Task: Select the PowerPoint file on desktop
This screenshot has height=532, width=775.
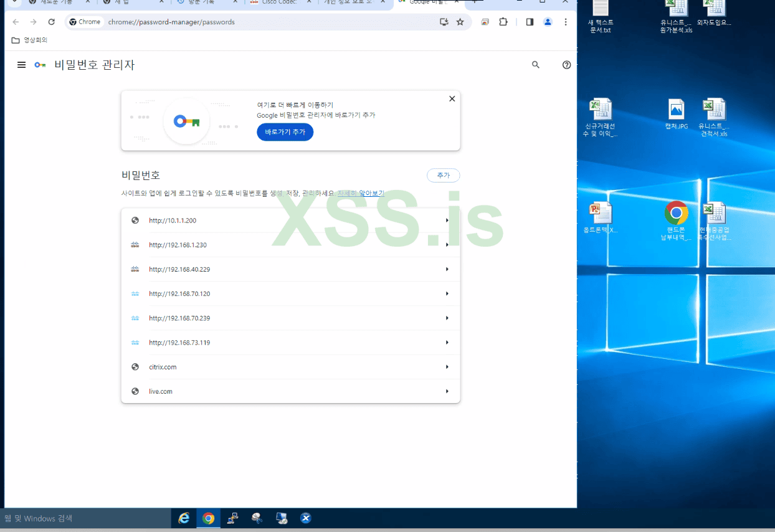Action: point(601,218)
